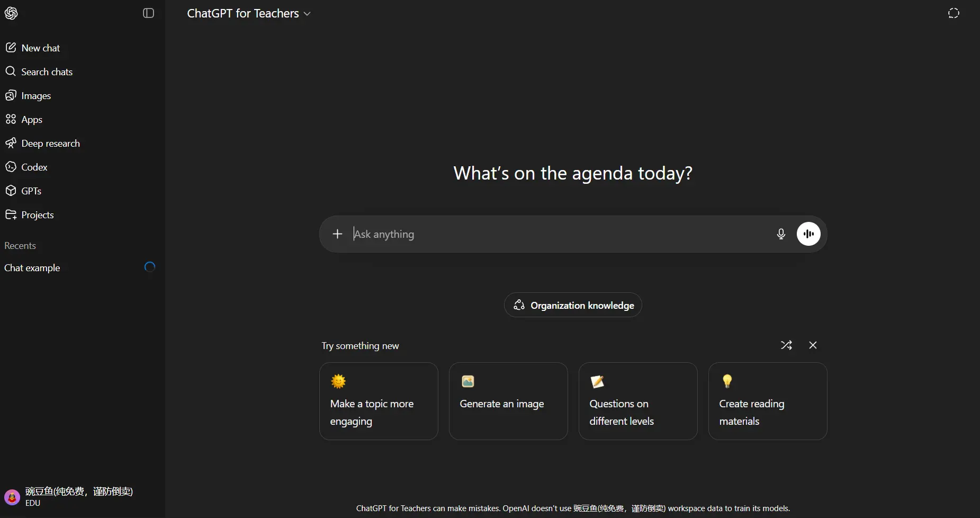Launch voice mode with the waveform button

point(808,234)
